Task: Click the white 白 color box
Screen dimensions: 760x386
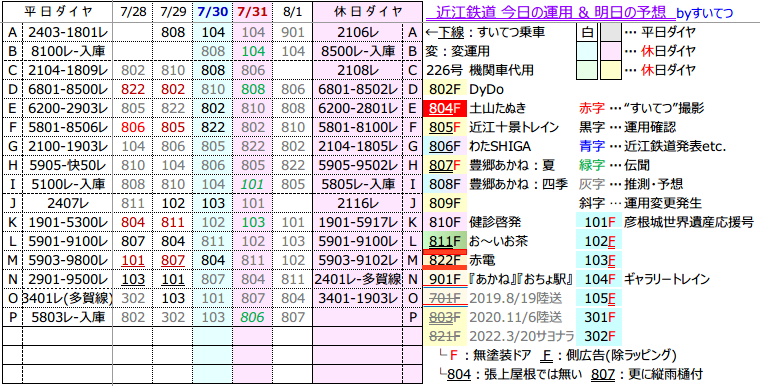Action: pos(587,32)
